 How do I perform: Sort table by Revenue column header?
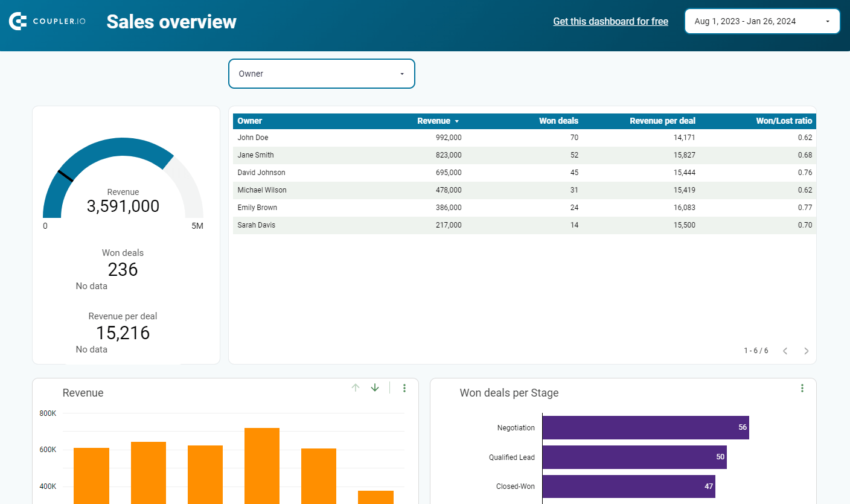tap(438, 121)
